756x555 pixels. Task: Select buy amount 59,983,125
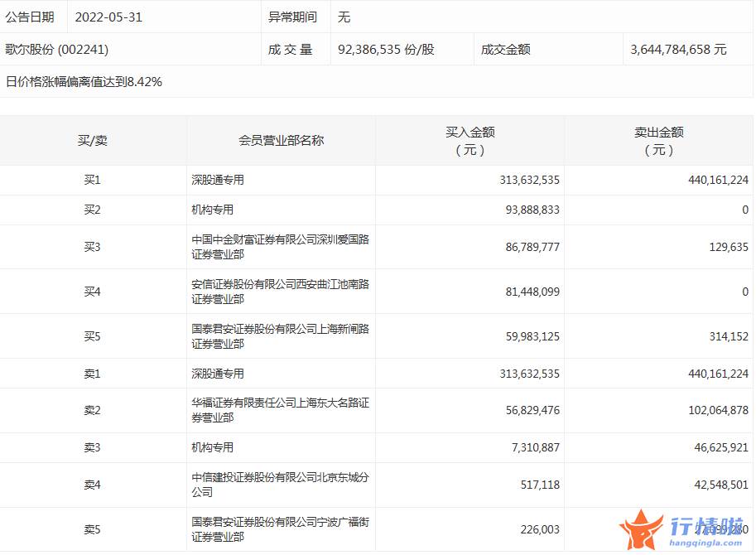[x=532, y=336]
